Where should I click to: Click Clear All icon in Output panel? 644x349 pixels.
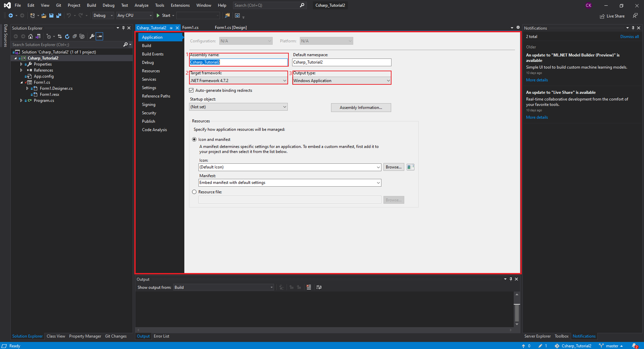[x=309, y=287]
